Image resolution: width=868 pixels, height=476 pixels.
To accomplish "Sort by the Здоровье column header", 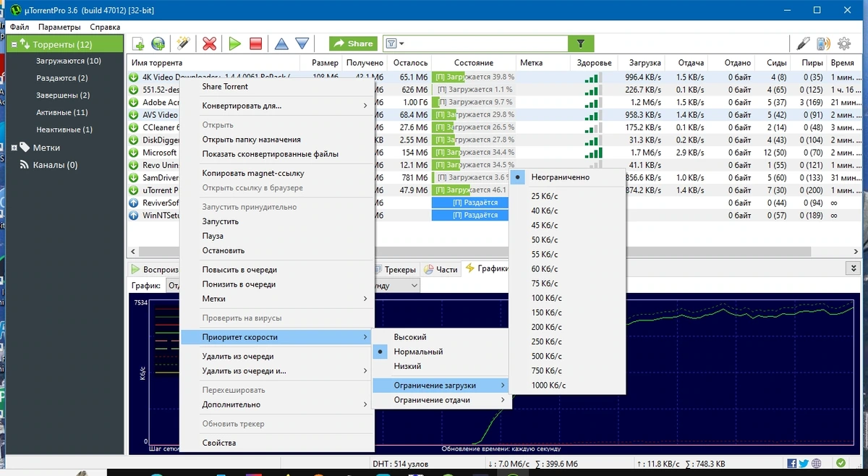I will click(595, 63).
